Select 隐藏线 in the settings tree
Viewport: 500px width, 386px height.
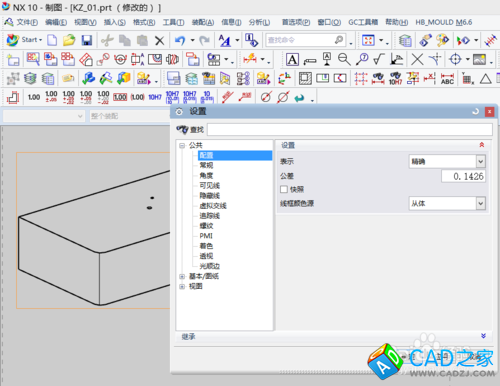click(x=210, y=196)
